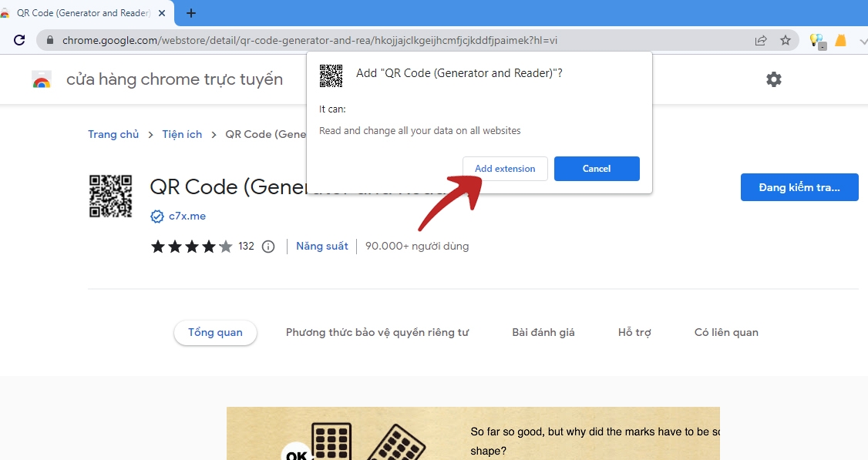Viewport: 868px width, 460px height.
Task: Open Chrome Web Store settings gear
Action: [774, 79]
